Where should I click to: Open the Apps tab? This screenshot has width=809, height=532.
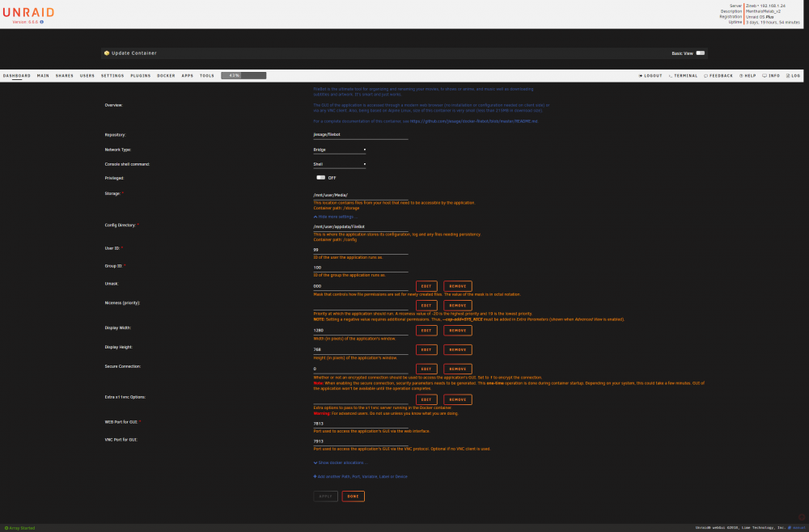(x=188, y=76)
